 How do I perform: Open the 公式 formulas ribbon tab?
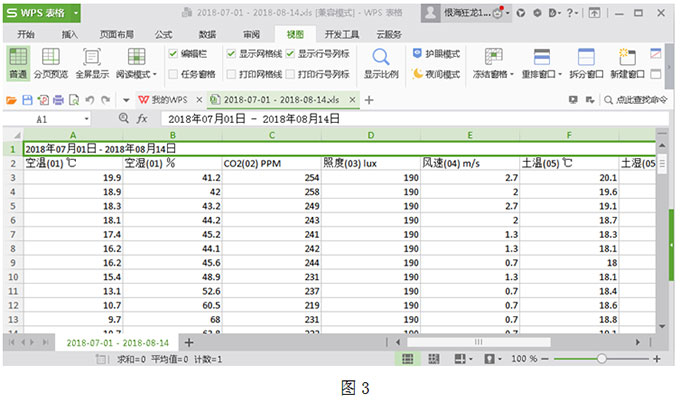click(163, 34)
